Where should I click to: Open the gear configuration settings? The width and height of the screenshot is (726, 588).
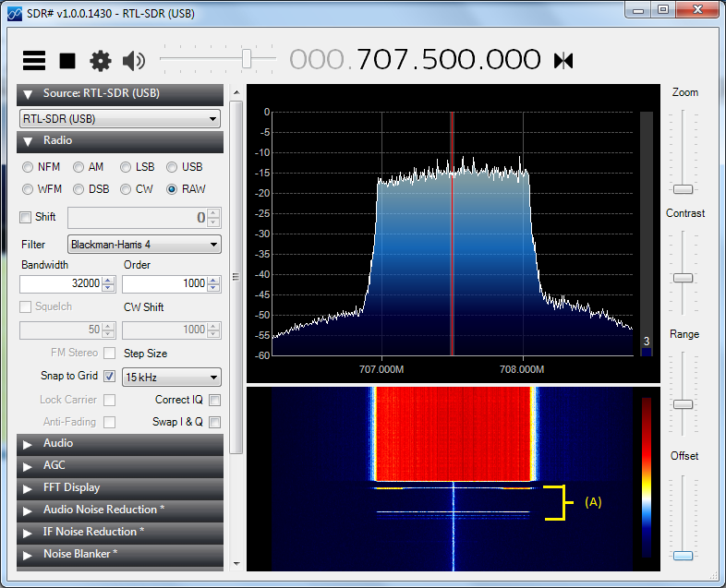point(101,61)
